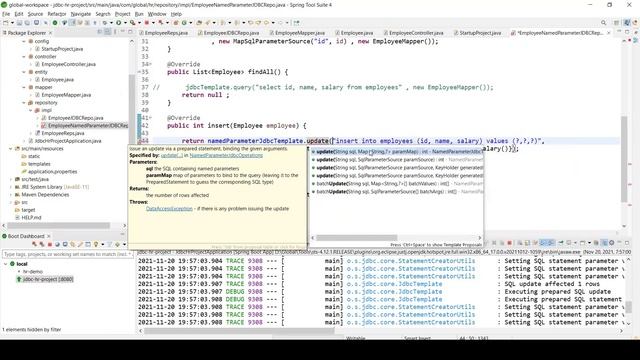Close the EmployeeNamedParameterJDBCRepo editor tab
This screenshot has width=640, height=360.
tap(609, 33)
